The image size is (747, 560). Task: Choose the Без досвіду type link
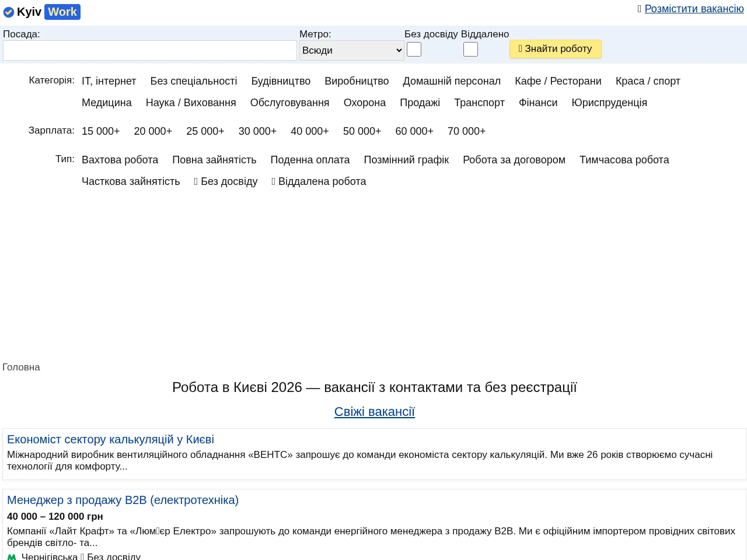tap(226, 181)
